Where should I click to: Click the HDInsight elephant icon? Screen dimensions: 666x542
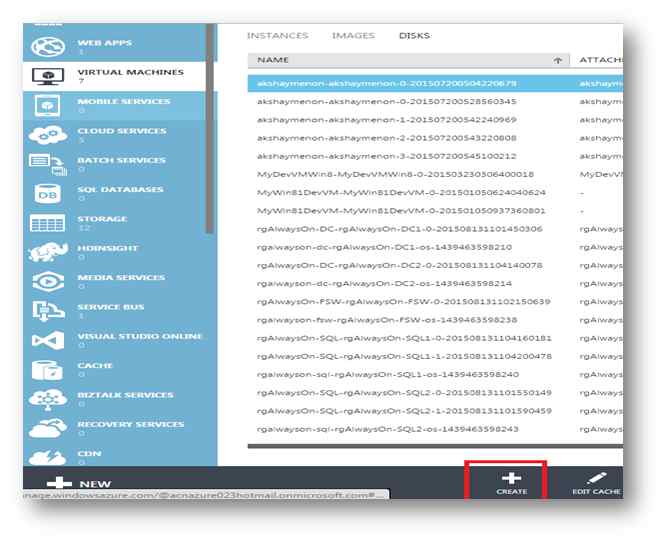(48, 252)
